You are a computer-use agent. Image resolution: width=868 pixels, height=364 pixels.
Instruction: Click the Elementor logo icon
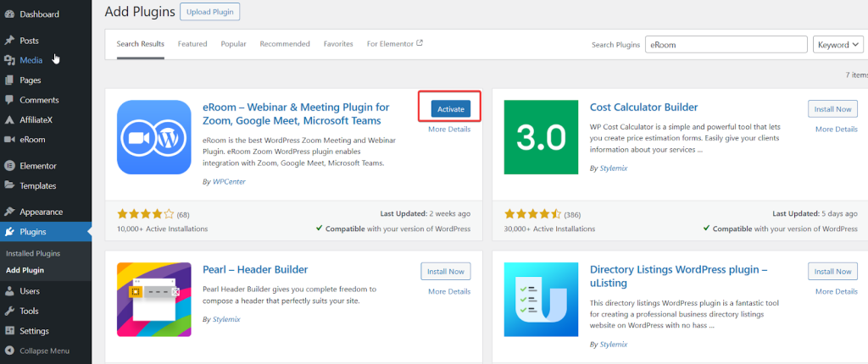[x=9, y=165]
